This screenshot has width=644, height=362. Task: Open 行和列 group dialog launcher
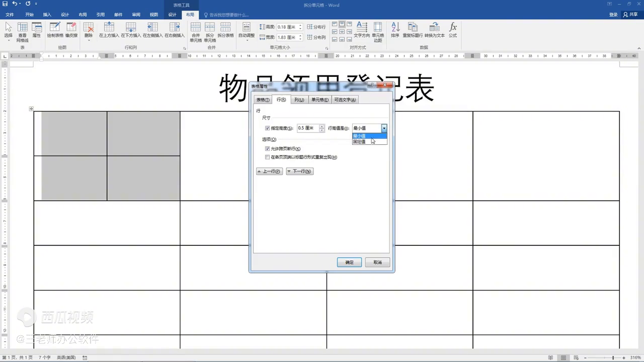[x=185, y=48]
